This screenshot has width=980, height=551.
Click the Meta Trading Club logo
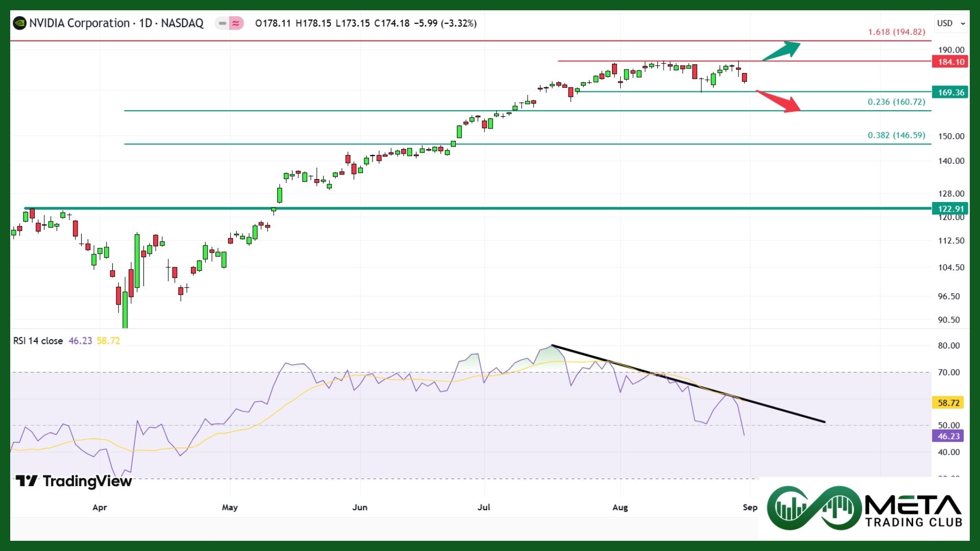pyautogui.click(x=864, y=508)
